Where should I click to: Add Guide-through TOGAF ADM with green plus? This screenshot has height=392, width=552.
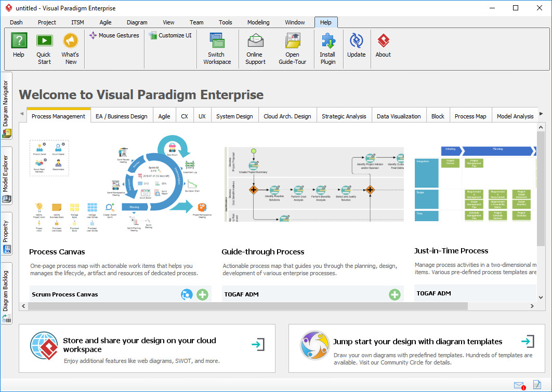395,294
